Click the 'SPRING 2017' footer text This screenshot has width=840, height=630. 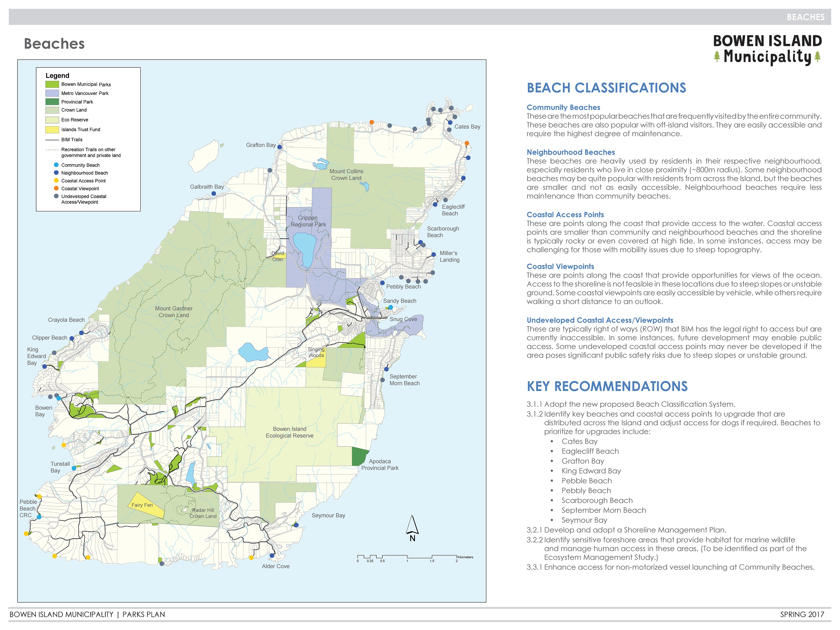802,615
